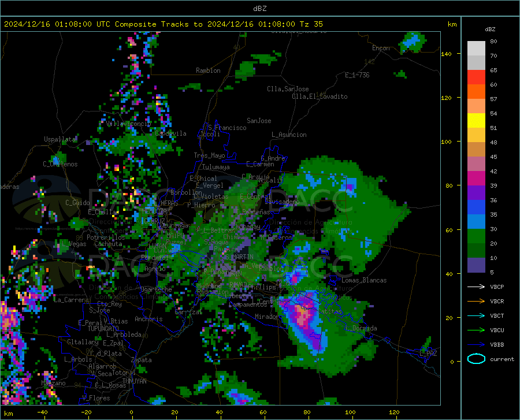Select the red 65 dBZ color swatch
The image size is (520, 420).
click(476, 77)
